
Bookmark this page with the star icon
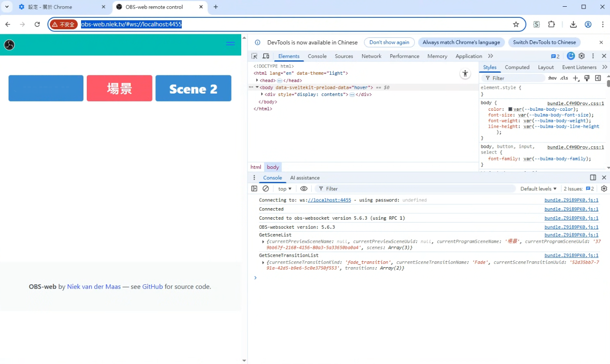[516, 24]
